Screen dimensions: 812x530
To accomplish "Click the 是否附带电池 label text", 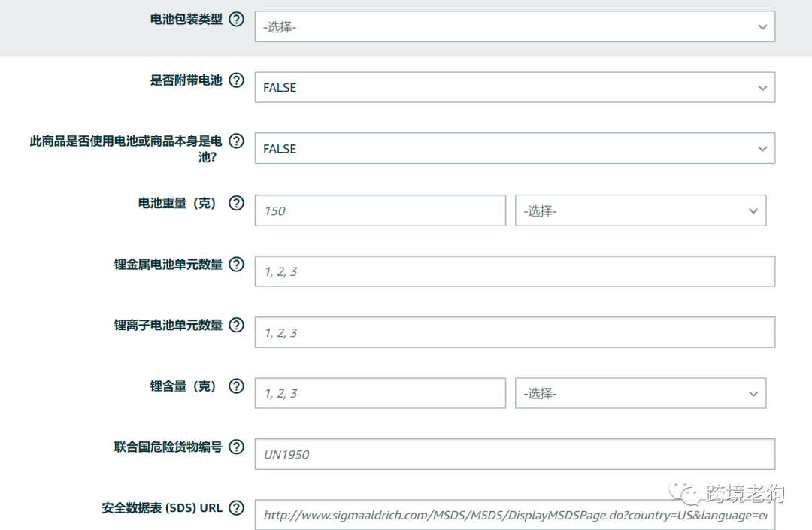I will (186, 80).
